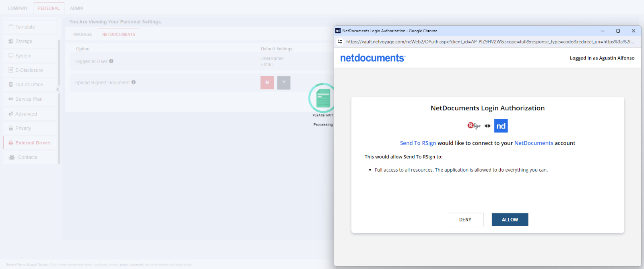Select the Privacy lock icon
The height and width of the screenshot is (269, 644).
(11, 128)
